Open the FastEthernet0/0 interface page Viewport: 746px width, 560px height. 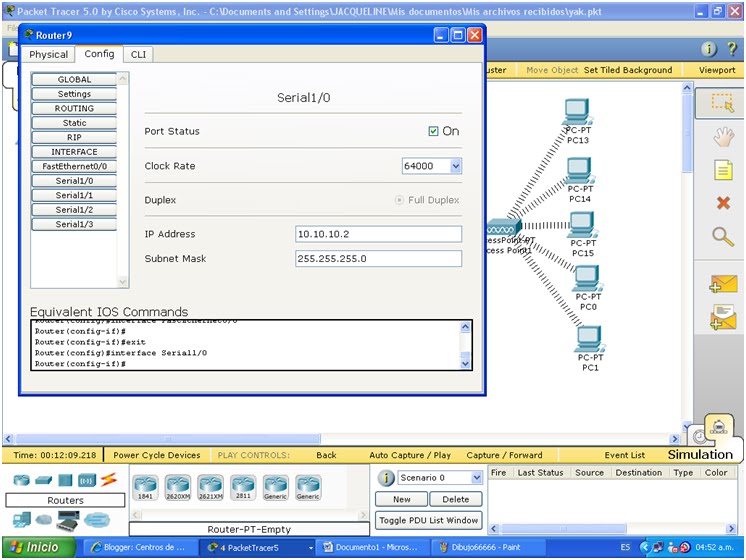pyautogui.click(x=74, y=167)
